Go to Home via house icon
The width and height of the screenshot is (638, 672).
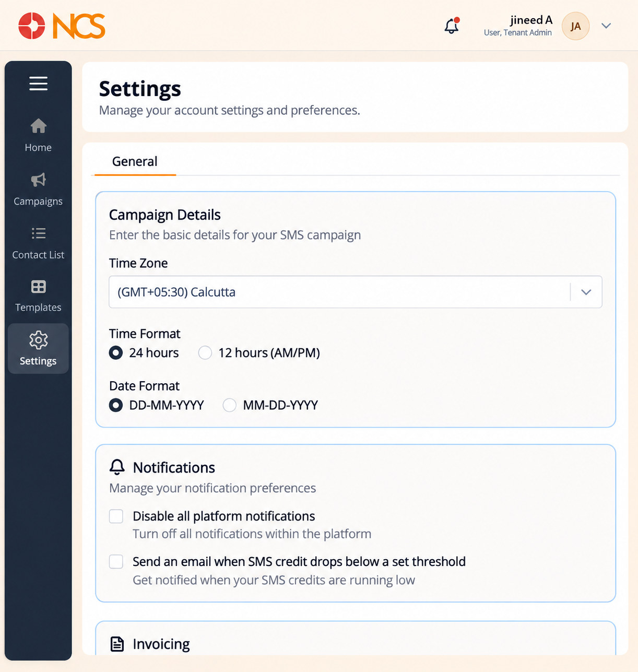pyautogui.click(x=38, y=126)
